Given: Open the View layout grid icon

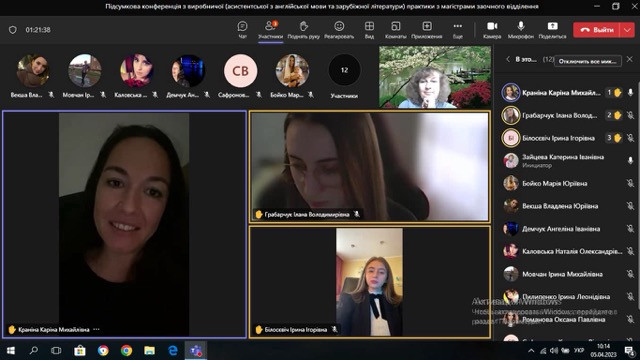Looking at the screenshot, I should [369, 27].
